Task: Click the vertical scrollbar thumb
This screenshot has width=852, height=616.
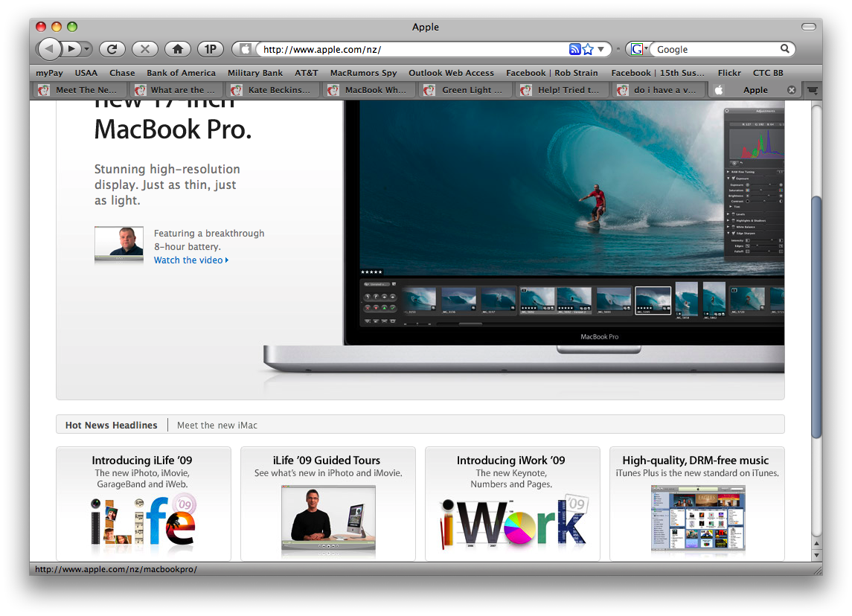Action: point(816,317)
